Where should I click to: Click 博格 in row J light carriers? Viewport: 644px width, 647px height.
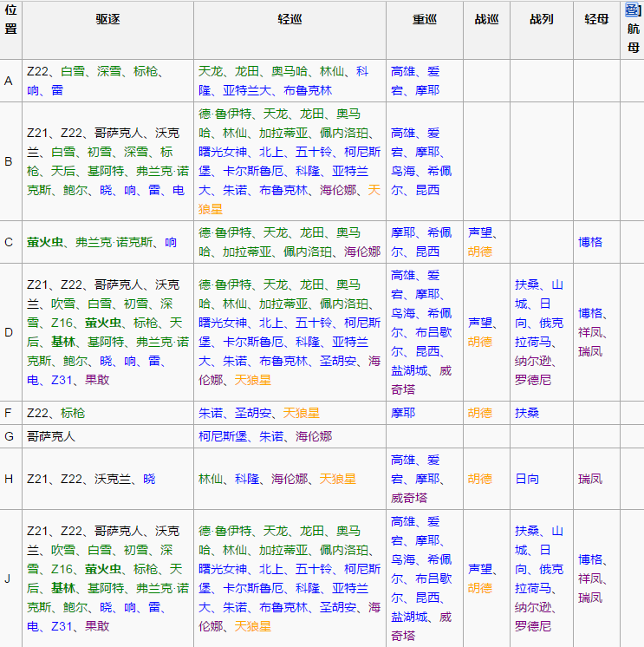click(x=590, y=559)
